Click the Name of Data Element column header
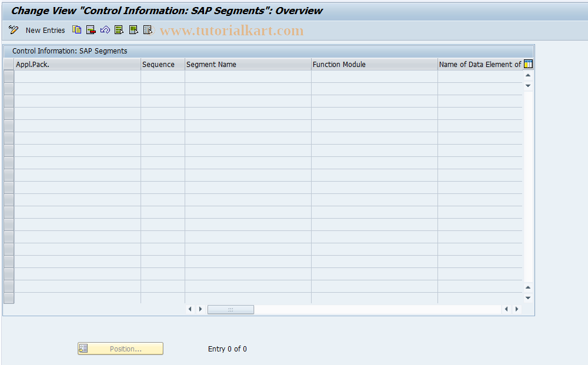This screenshot has height=365, width=588. [x=480, y=65]
